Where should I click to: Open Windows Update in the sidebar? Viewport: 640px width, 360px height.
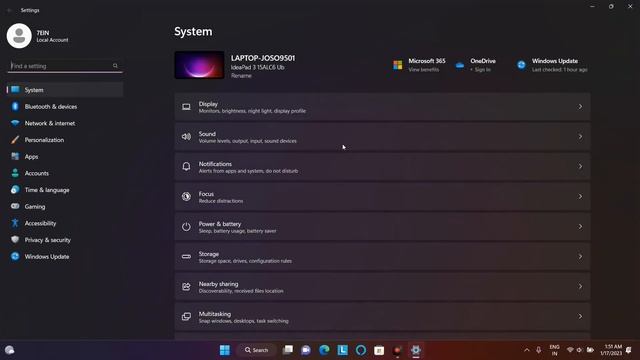65,257
